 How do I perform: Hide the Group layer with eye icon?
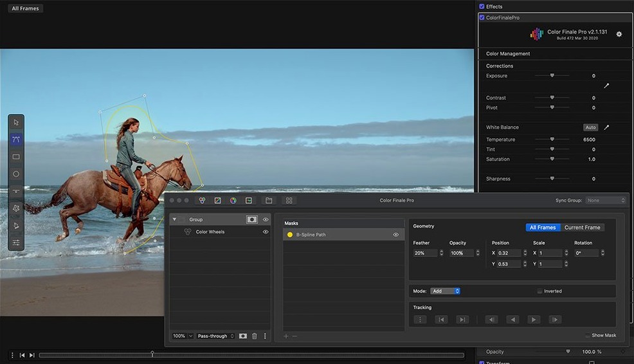266,219
